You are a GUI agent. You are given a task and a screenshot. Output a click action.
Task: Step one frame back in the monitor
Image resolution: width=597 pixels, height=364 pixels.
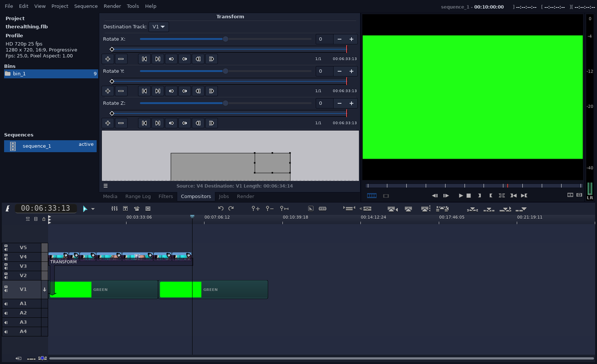point(435,196)
